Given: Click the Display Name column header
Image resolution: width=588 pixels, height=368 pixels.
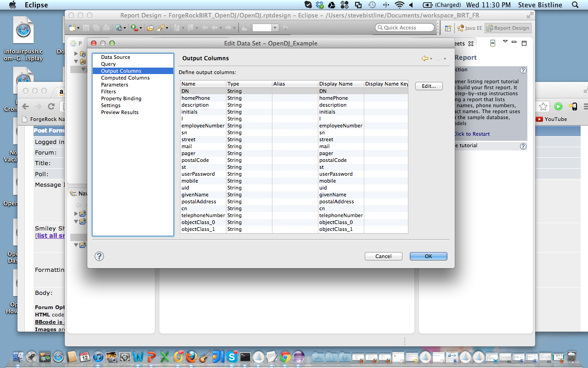Looking at the screenshot, I should tap(341, 84).
